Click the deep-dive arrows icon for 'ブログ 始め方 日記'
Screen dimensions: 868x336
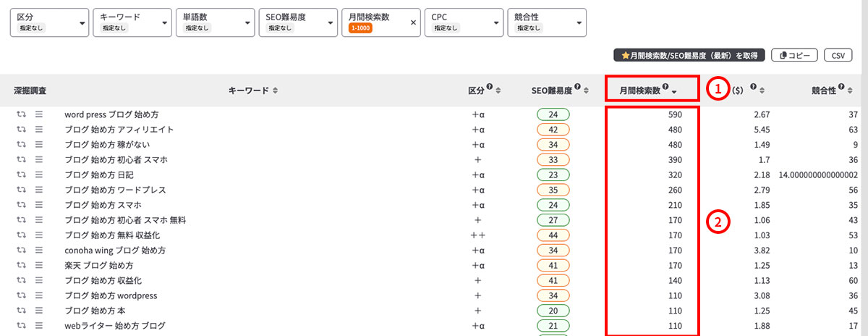coord(22,175)
